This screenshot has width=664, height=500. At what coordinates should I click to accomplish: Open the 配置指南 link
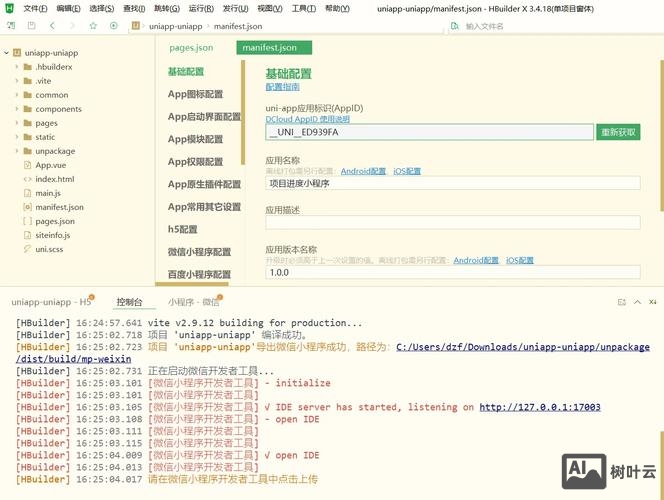click(x=282, y=87)
